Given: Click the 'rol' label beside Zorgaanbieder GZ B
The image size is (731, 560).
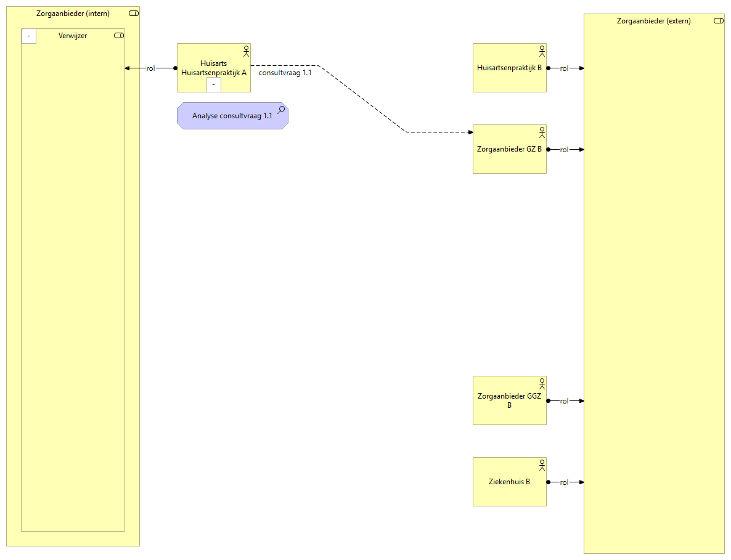Looking at the screenshot, I should tap(564, 150).
